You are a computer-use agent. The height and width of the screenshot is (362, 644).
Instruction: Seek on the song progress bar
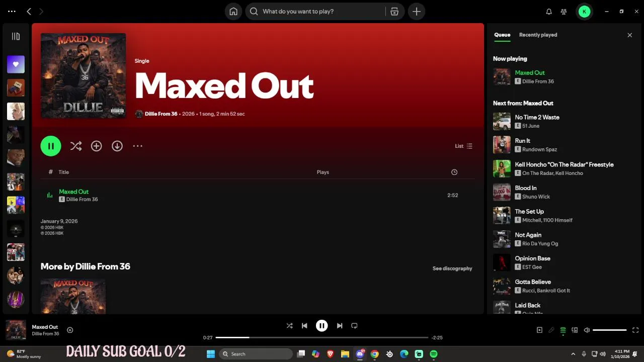coord(321,337)
